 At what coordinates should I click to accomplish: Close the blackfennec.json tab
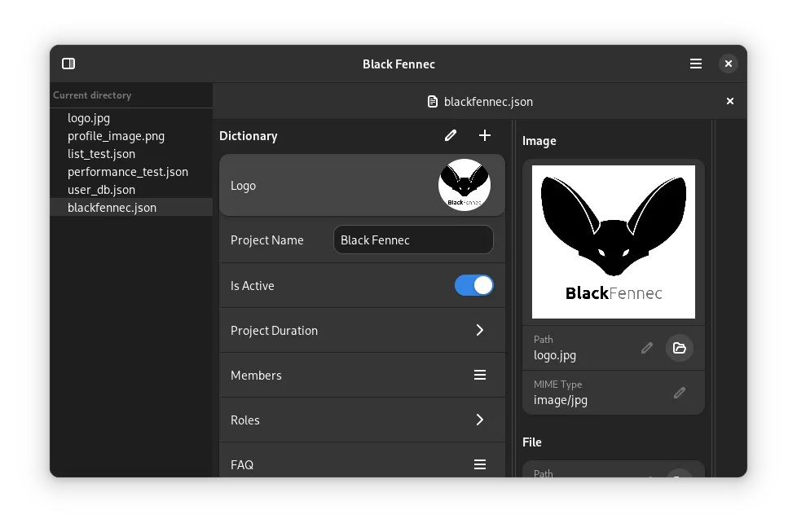(x=730, y=101)
